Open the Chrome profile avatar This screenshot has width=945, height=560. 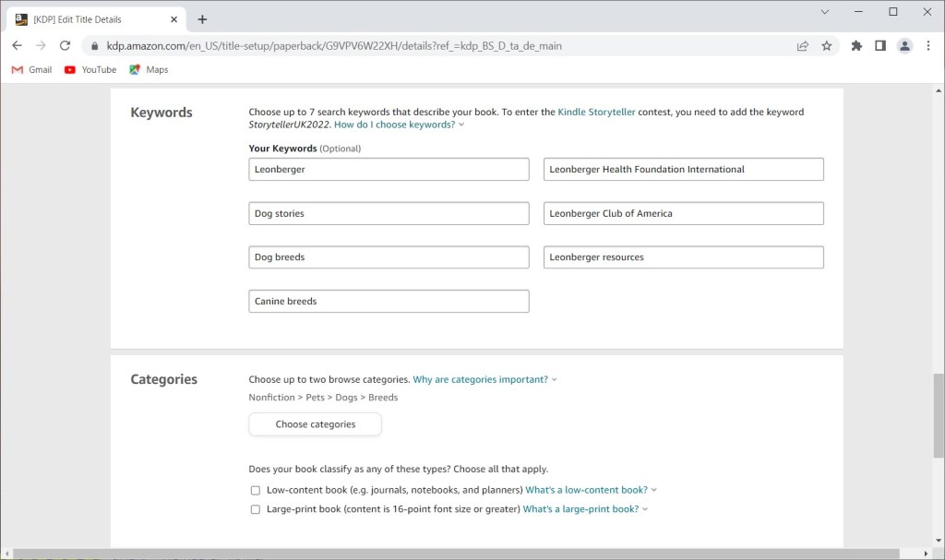(x=904, y=45)
